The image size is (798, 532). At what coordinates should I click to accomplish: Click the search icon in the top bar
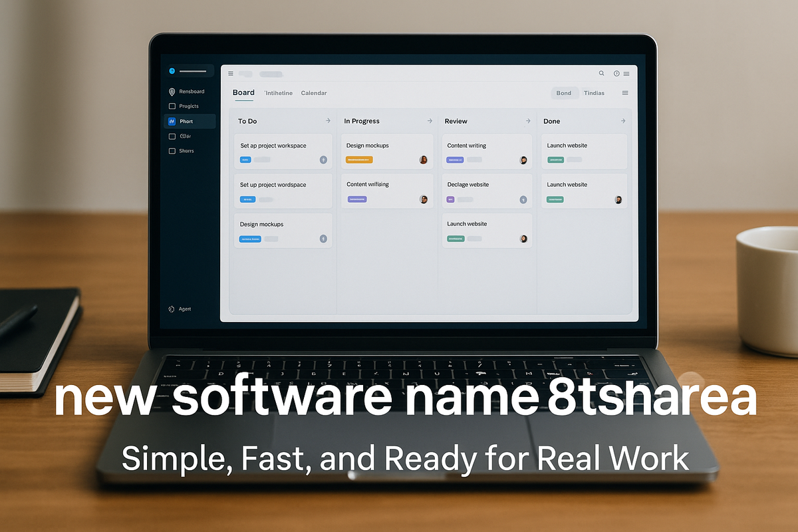[601, 73]
